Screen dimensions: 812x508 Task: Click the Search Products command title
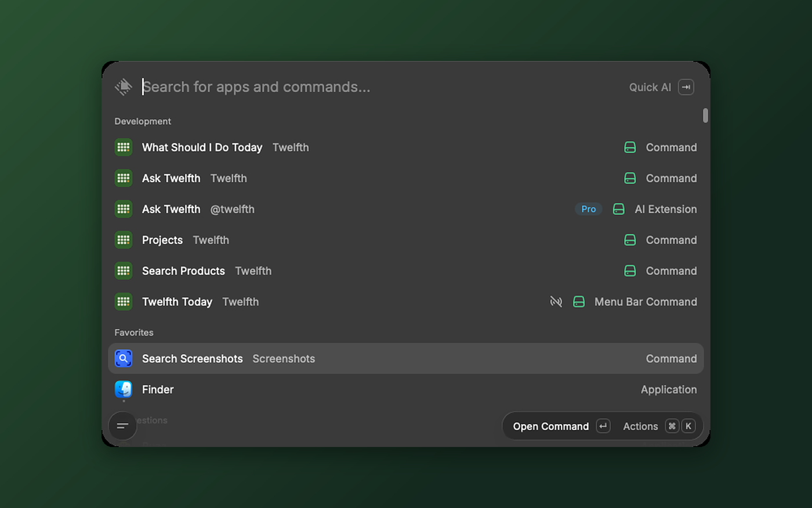(183, 271)
